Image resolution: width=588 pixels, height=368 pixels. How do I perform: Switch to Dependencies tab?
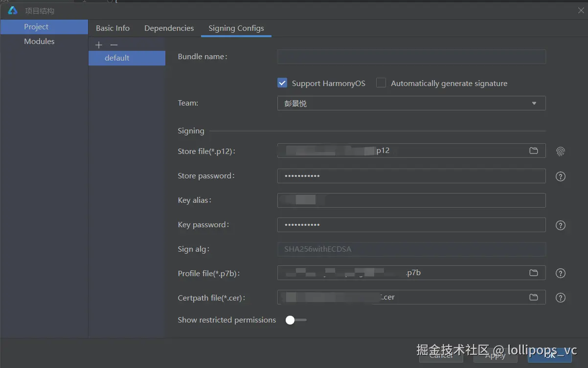click(x=169, y=28)
